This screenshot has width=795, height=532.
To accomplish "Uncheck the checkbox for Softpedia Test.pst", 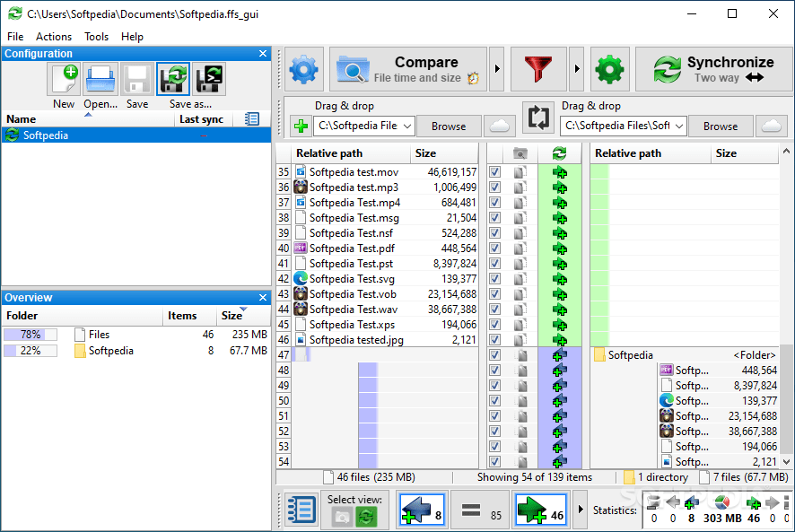I will tap(494, 264).
